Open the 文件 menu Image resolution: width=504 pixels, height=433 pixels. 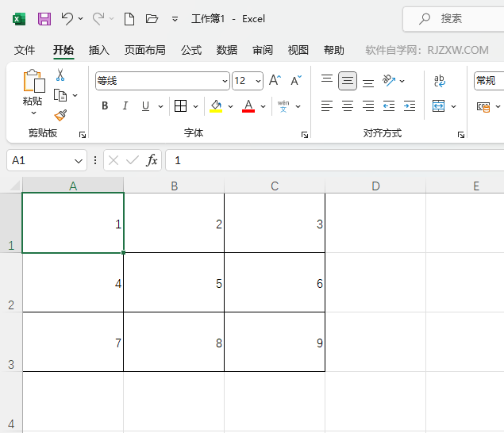point(25,50)
